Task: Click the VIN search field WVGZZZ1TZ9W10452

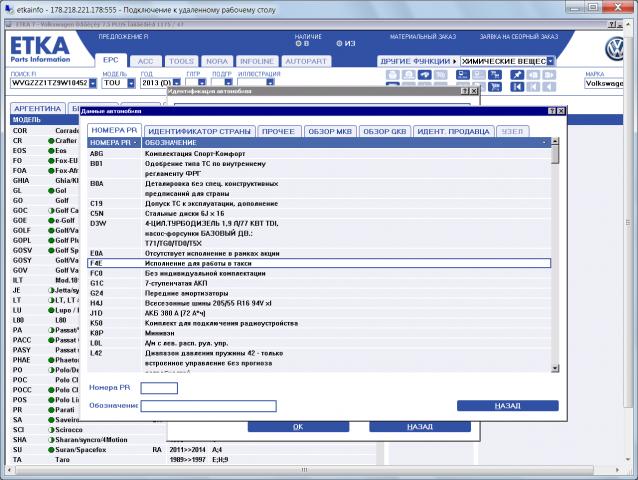Action: pos(49,83)
